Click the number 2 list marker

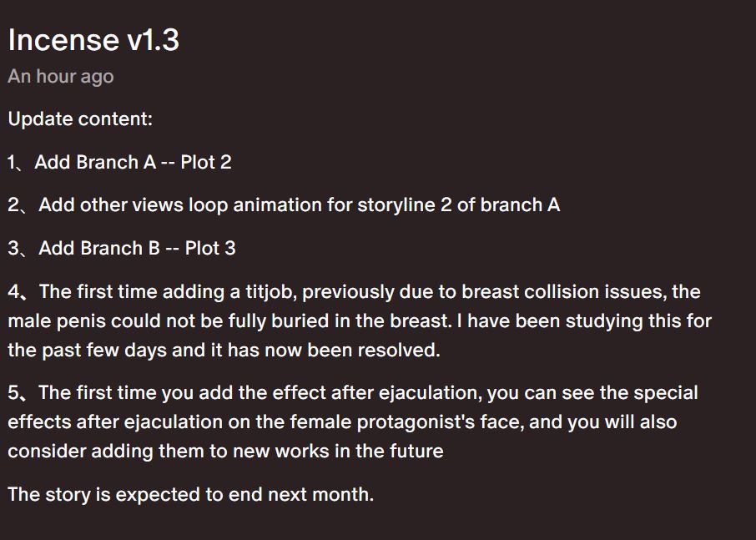[13, 205]
